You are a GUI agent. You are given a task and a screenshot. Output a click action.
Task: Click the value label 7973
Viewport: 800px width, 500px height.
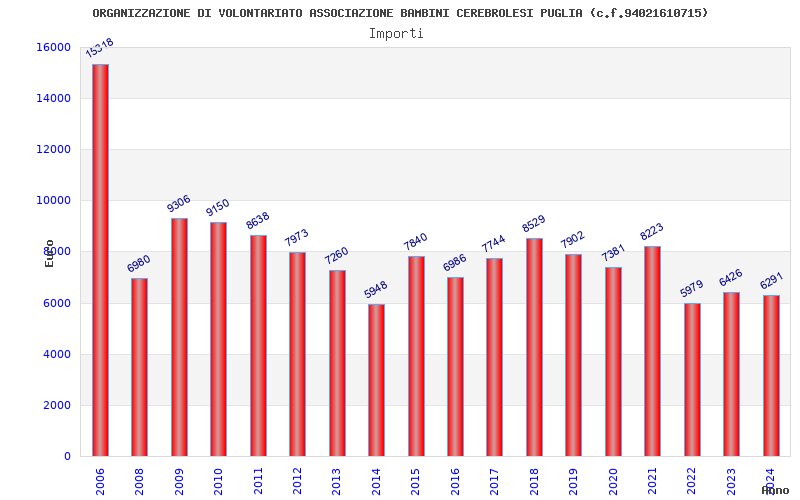click(x=297, y=237)
